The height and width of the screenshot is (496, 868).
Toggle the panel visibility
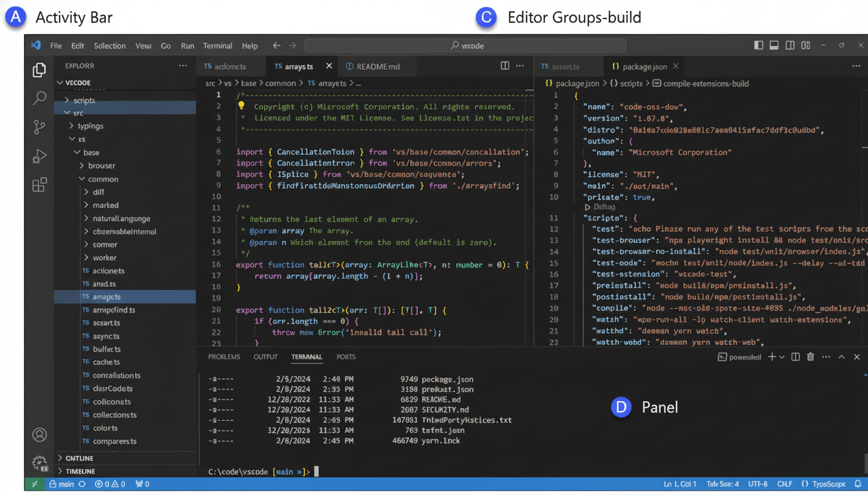pyautogui.click(x=773, y=45)
